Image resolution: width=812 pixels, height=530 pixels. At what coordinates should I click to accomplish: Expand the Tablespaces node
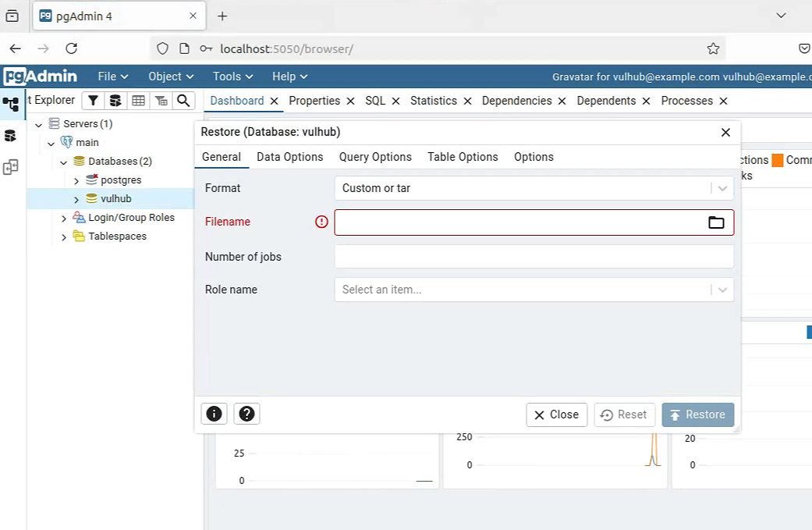tap(63, 237)
